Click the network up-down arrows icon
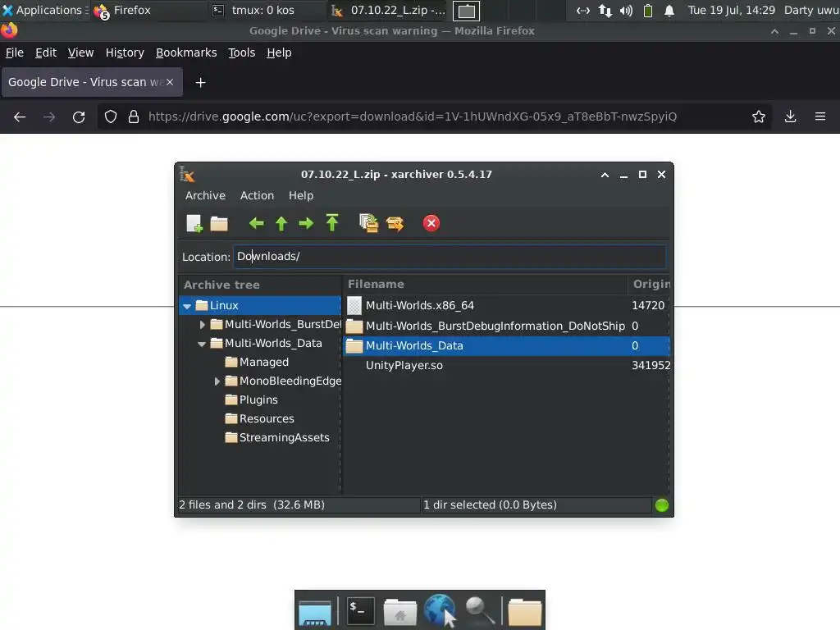 tap(605, 11)
